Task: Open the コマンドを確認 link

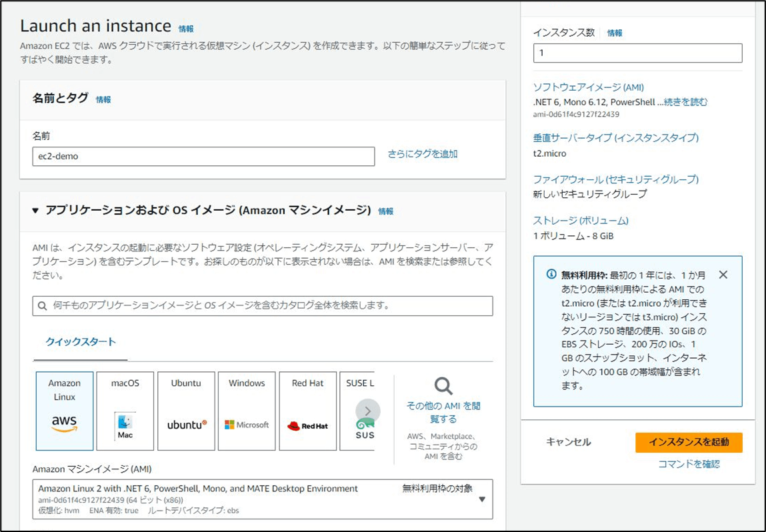Action: tap(689, 464)
